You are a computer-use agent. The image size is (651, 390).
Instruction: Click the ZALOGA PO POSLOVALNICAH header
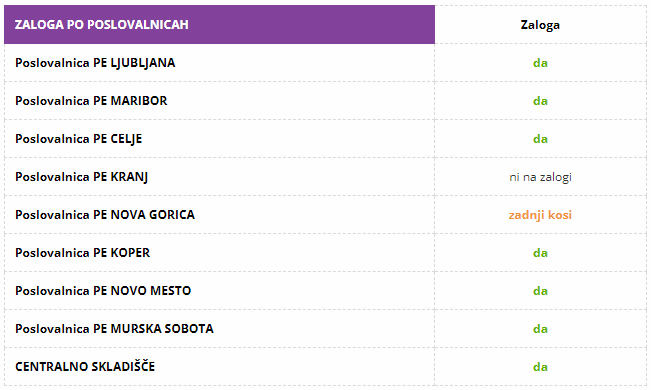pos(102,25)
